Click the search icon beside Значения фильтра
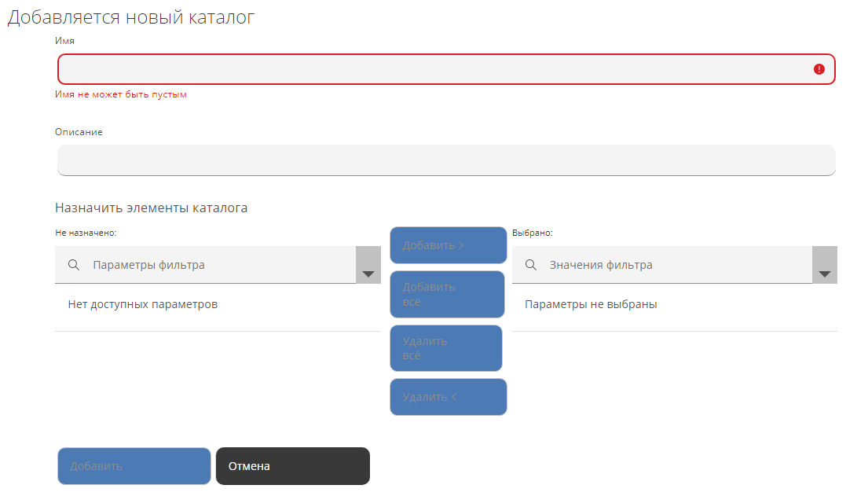The height and width of the screenshot is (496, 868). (x=531, y=265)
